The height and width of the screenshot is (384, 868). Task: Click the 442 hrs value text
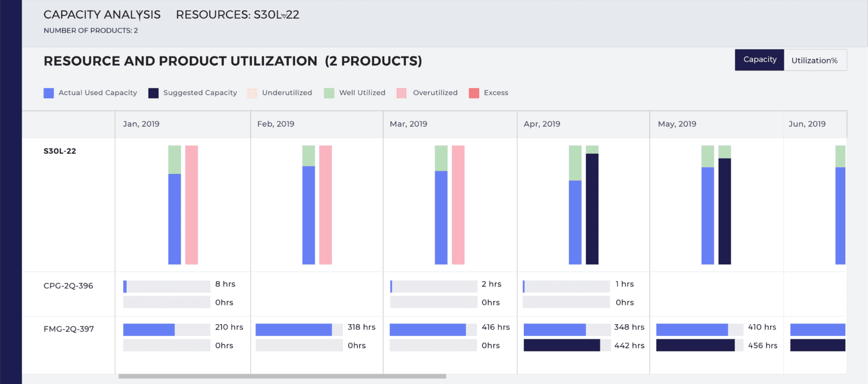tap(629, 346)
